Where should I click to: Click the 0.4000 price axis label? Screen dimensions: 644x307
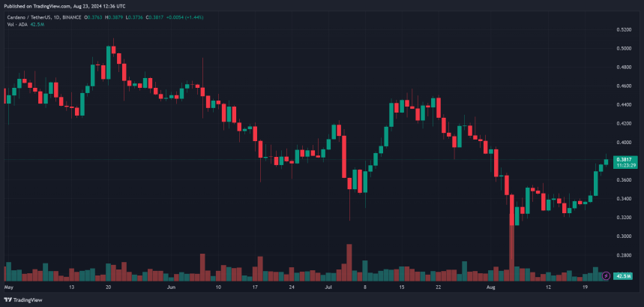point(624,143)
